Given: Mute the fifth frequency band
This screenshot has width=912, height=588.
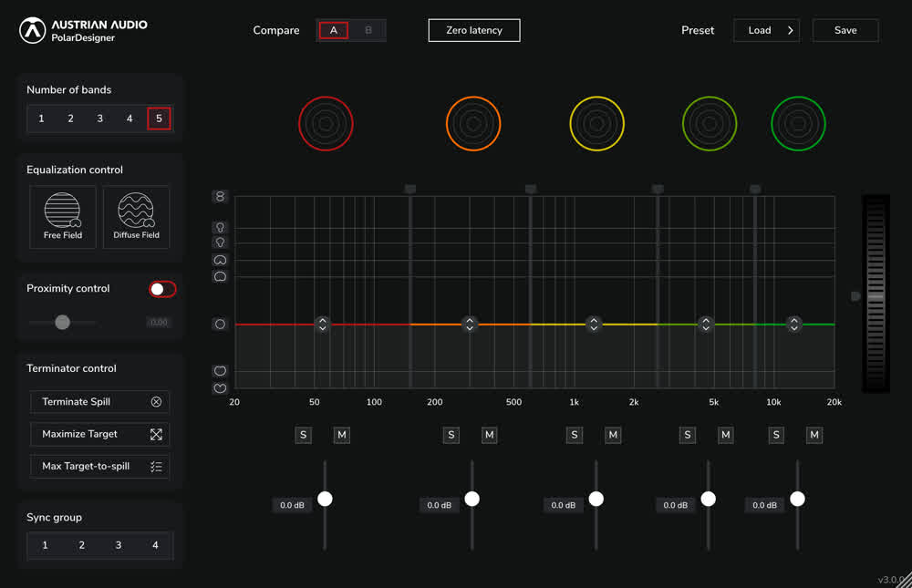Looking at the screenshot, I should pyautogui.click(x=814, y=435).
